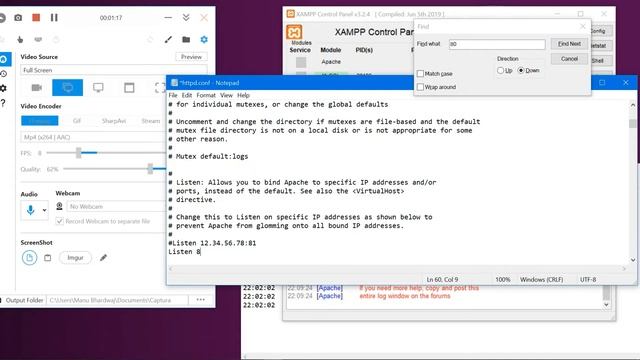The height and width of the screenshot is (360, 640).
Task: Open the help question mark icon
Action: tap(3, 103)
